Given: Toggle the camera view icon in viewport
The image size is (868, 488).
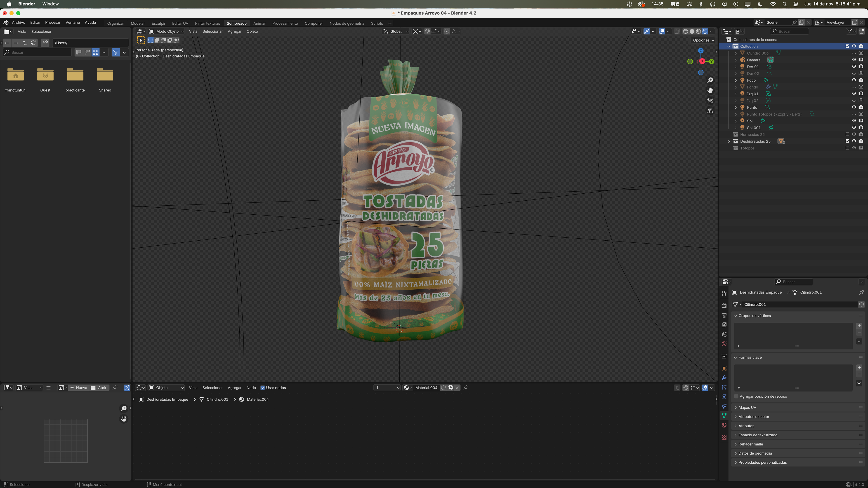Looking at the screenshot, I should (710, 100).
